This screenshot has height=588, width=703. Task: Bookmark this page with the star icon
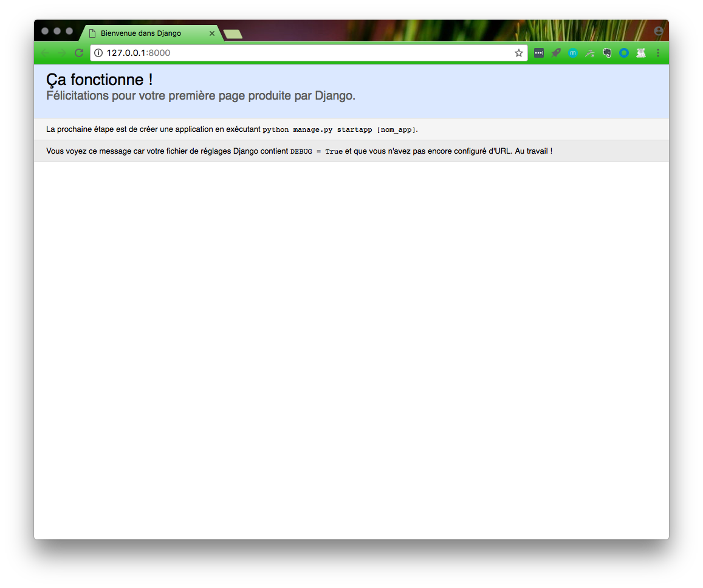pyautogui.click(x=518, y=53)
